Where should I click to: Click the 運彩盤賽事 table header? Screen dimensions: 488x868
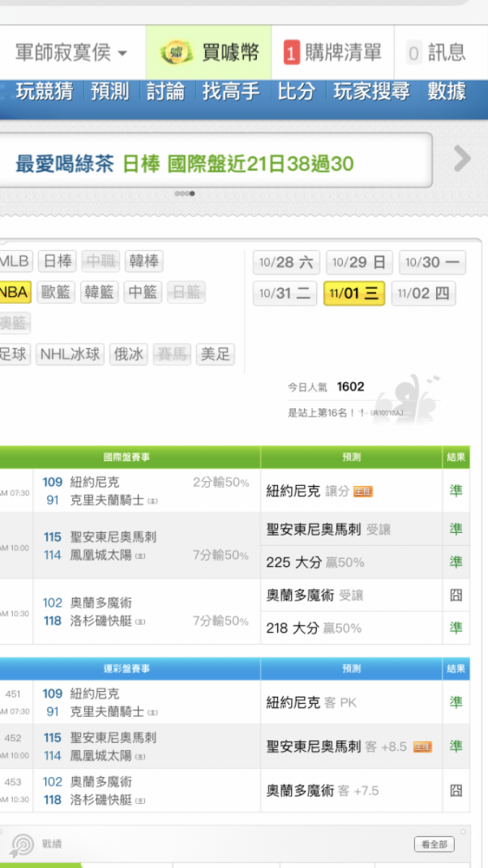(x=127, y=668)
